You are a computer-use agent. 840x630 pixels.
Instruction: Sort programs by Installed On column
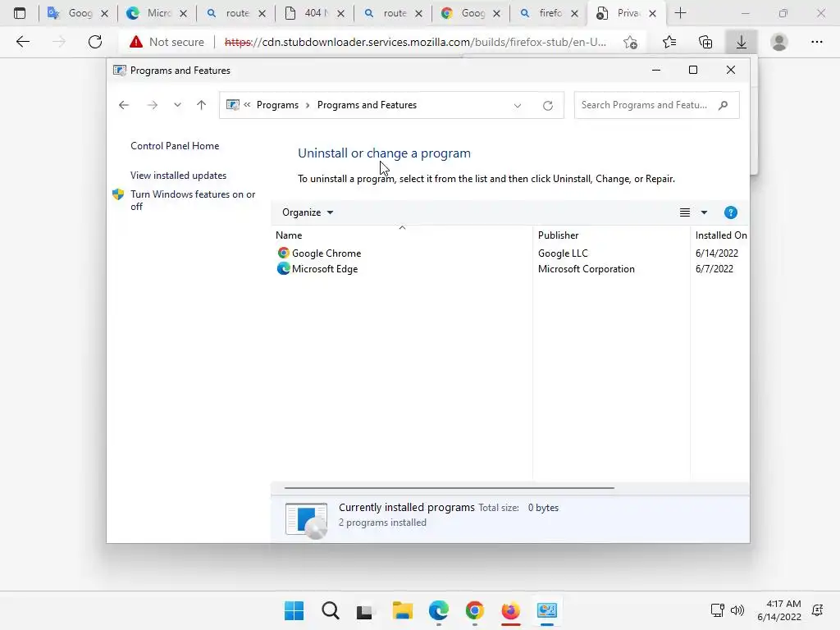point(720,235)
